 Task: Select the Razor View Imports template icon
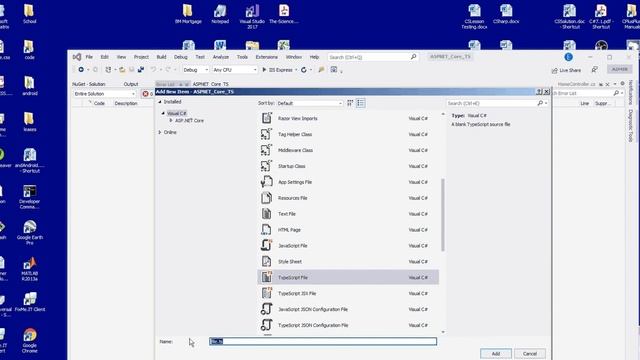click(267, 118)
